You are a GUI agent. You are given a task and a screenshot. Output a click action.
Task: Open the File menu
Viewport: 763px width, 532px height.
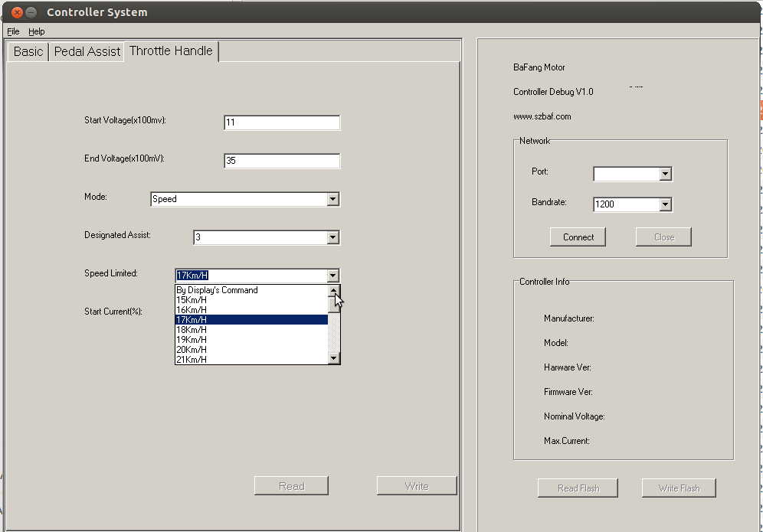[13, 31]
